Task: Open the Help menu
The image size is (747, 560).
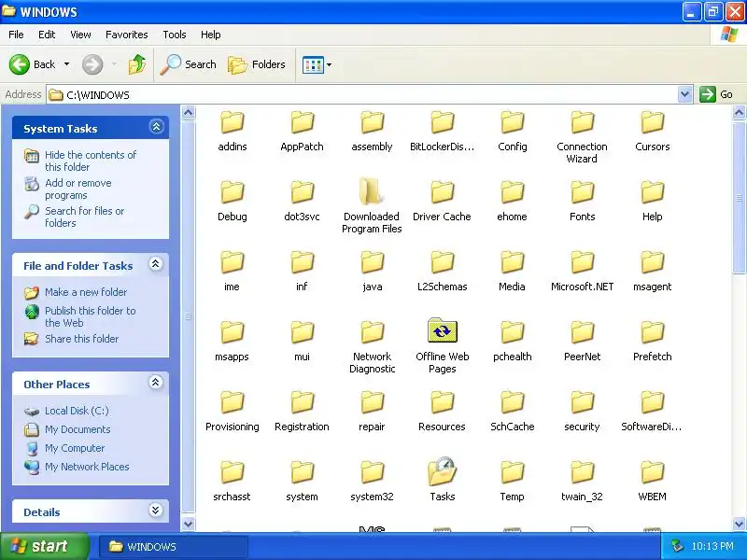Action: [211, 35]
